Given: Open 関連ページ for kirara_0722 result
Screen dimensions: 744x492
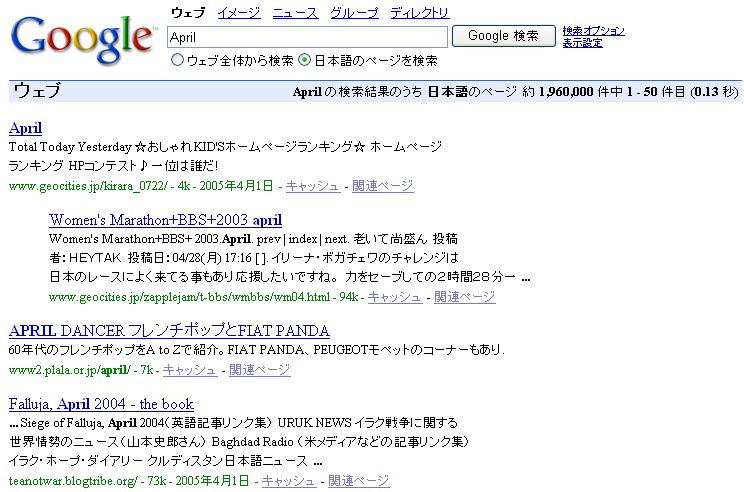Looking at the screenshot, I should (x=382, y=186).
